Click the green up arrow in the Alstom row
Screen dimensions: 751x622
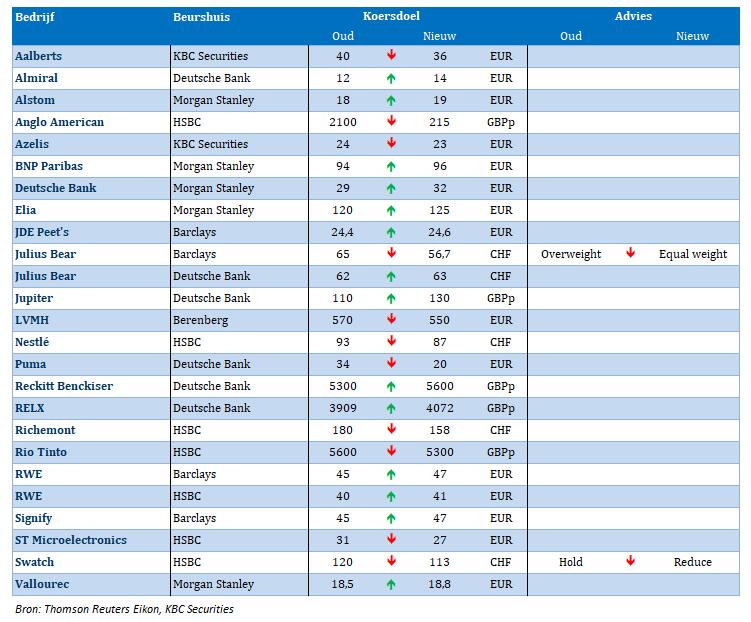pyautogui.click(x=391, y=100)
